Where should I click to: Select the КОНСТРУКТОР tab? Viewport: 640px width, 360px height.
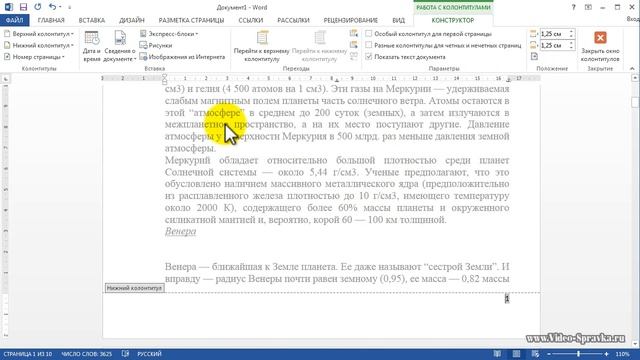(x=453, y=20)
